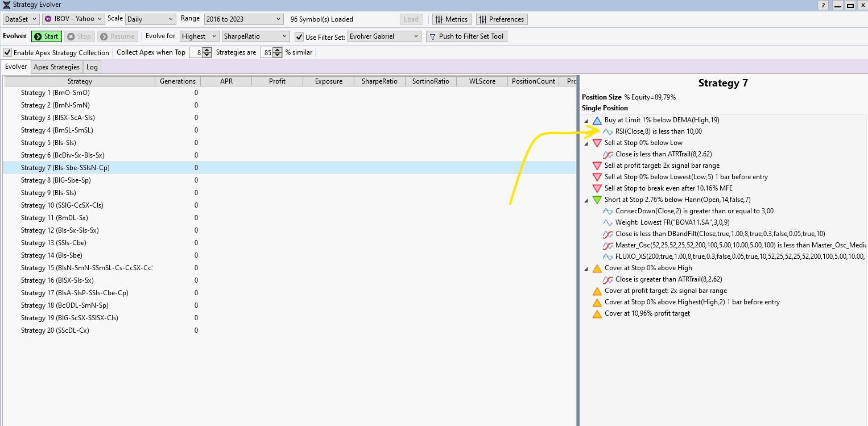This screenshot has height=426, width=868.
Task: Click the RSI(Close,8) condition indicator icon
Action: pos(608,131)
